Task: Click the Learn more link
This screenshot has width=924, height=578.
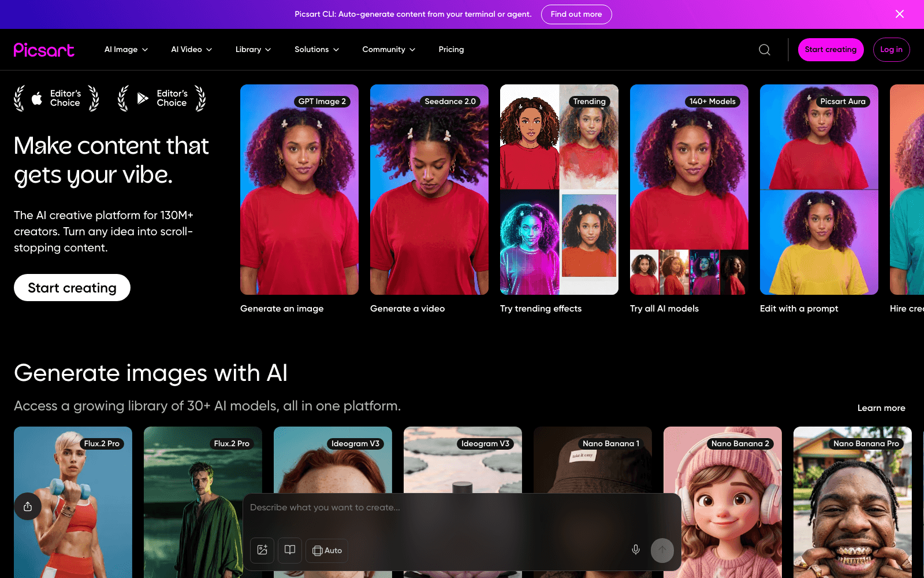Action: [881, 408]
